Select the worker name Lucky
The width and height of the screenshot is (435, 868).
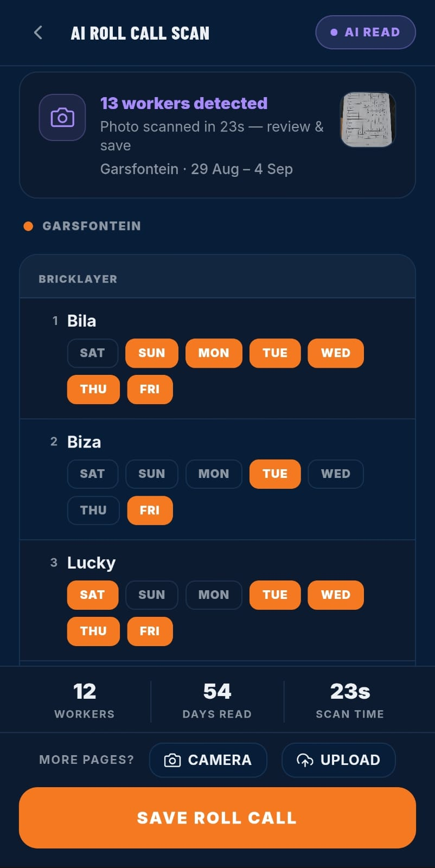(91, 563)
